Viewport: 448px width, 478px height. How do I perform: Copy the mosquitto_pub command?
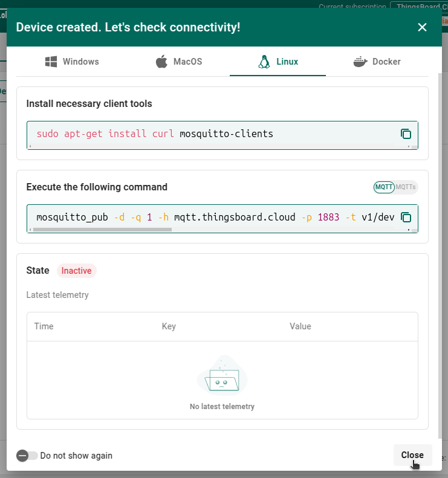(x=406, y=218)
